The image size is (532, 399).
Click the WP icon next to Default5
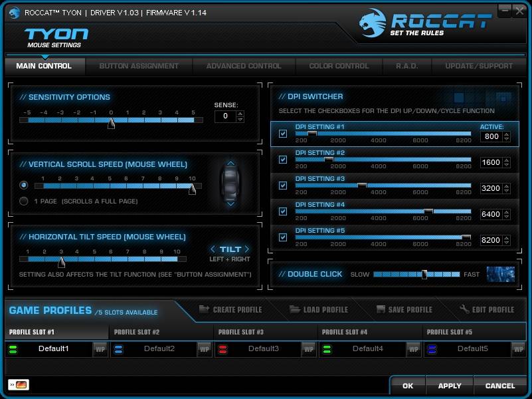pos(519,349)
